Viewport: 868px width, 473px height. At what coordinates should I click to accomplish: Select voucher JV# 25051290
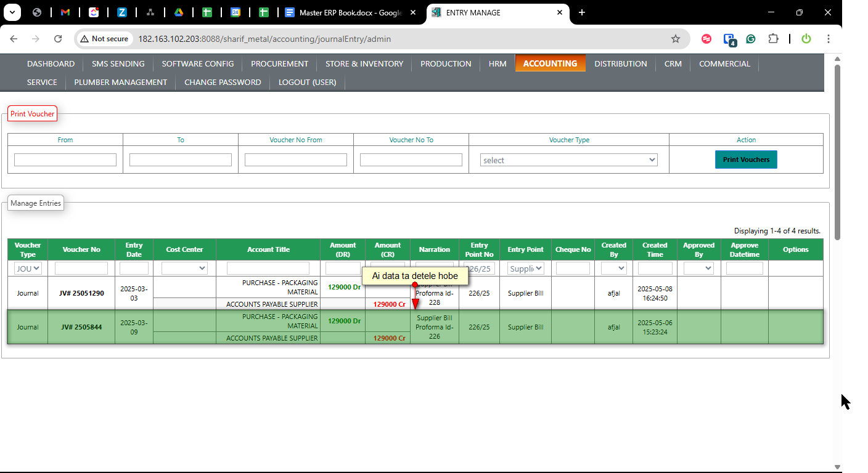(x=81, y=293)
